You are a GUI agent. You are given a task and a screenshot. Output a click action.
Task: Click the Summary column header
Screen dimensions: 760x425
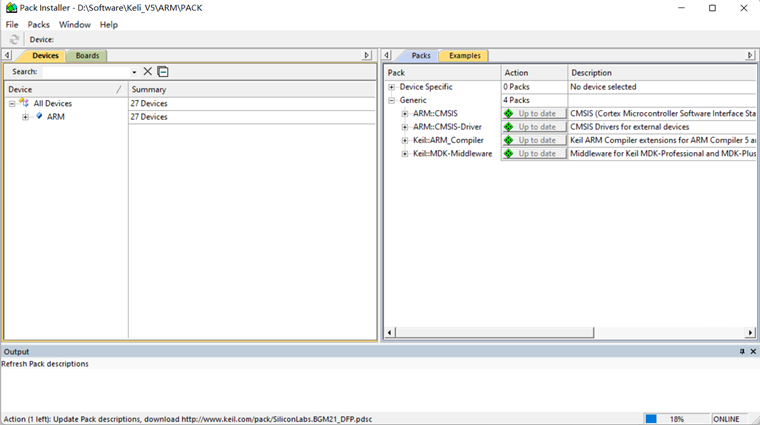pyautogui.click(x=252, y=89)
